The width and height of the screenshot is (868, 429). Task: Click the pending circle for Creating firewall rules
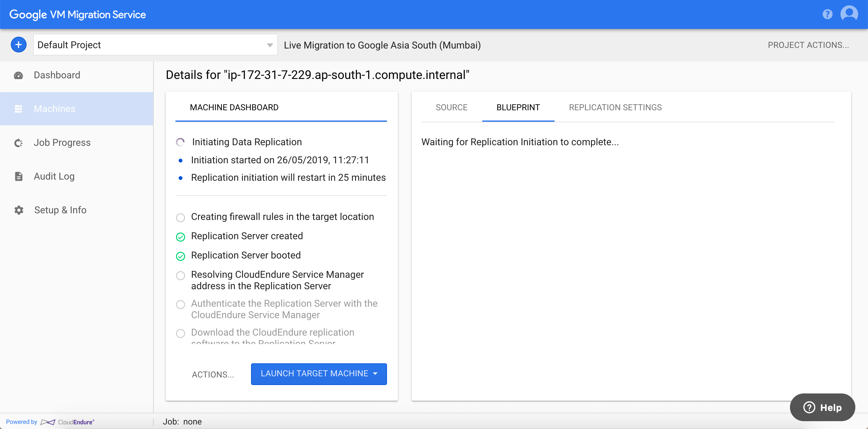181,218
